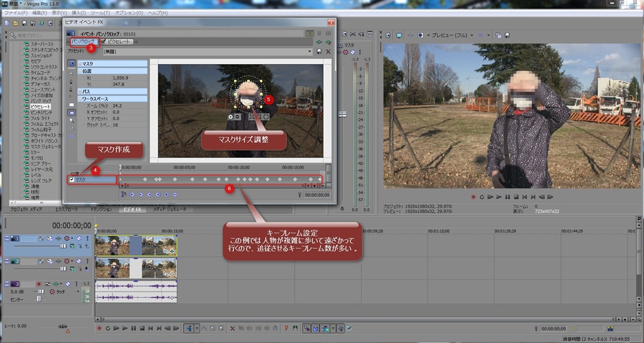Open the 編集(E) menu
Screen dimensions: 644x343
click(x=40, y=13)
